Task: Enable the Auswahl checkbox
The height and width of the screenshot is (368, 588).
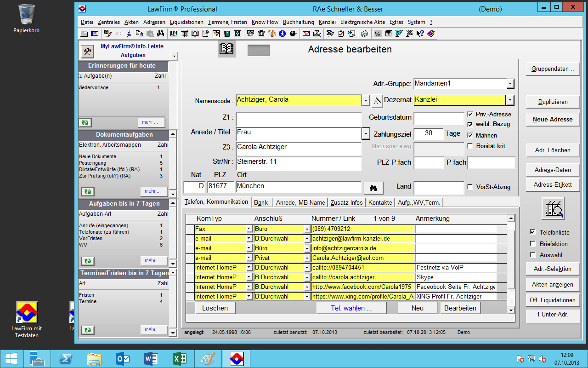Action: click(x=533, y=255)
